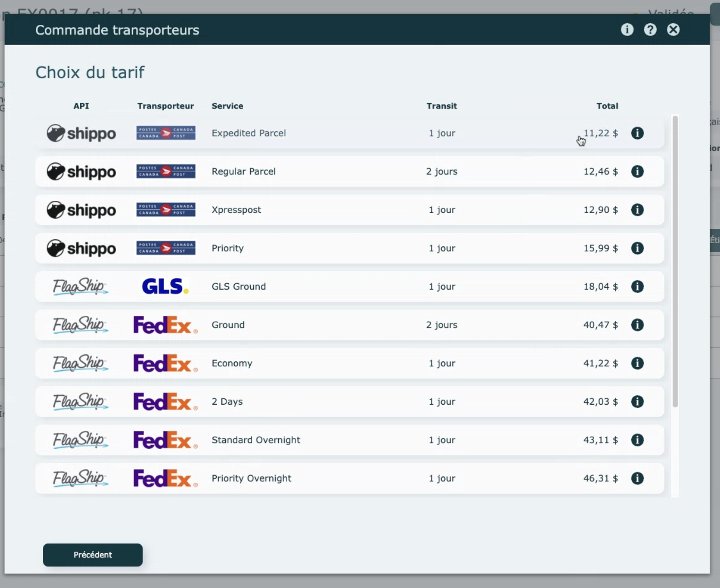Click info icon for FedEx Economy rate

point(637,363)
